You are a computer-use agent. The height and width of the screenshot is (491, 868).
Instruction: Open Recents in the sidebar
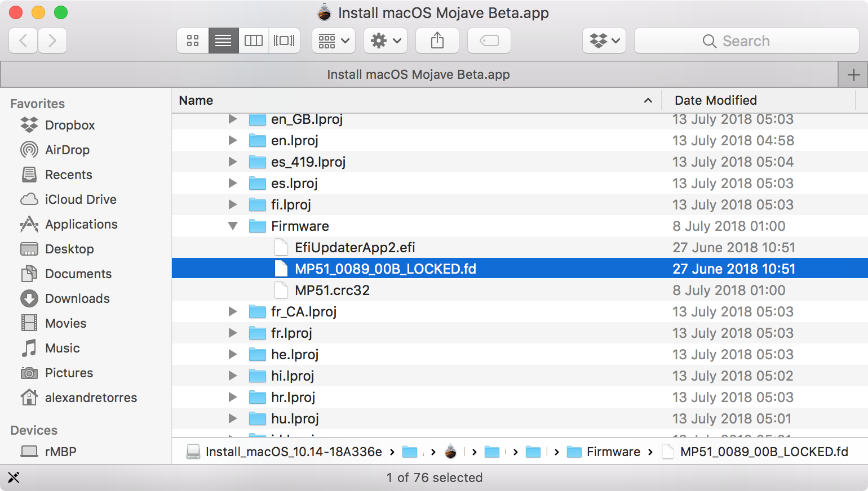click(56, 175)
